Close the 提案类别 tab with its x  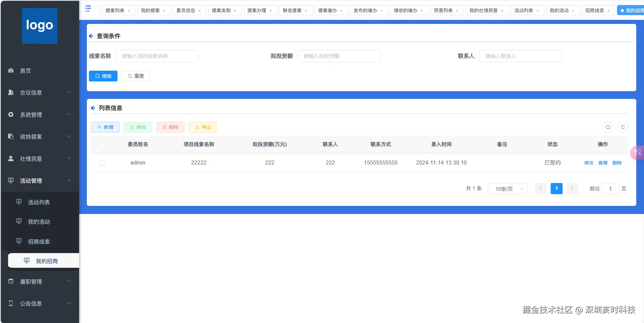(x=235, y=11)
